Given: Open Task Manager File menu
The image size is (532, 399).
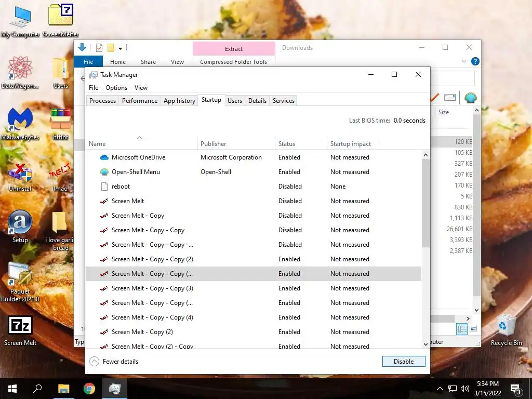Looking at the screenshot, I should [x=94, y=87].
